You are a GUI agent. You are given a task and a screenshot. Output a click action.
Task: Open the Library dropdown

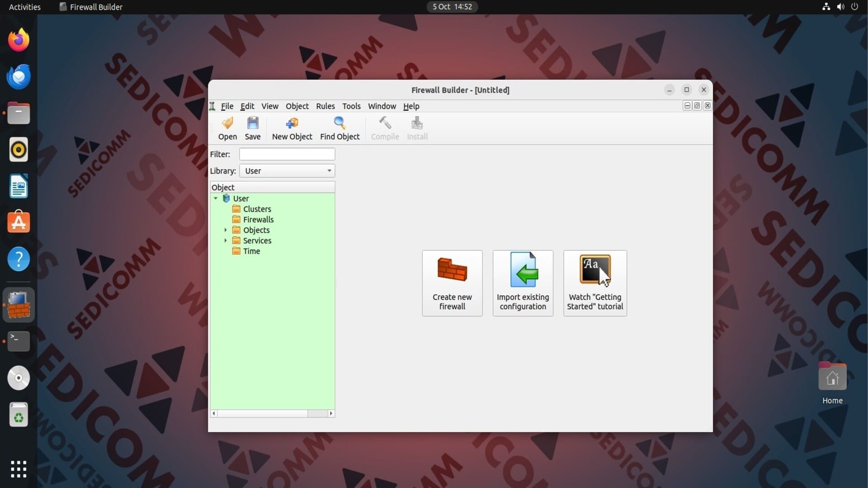287,171
